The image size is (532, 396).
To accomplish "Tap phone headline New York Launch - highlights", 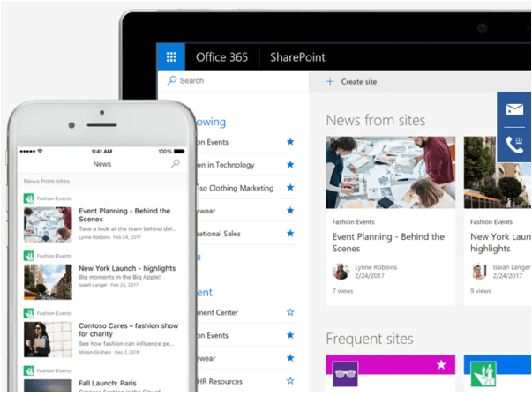I will 127,268.
